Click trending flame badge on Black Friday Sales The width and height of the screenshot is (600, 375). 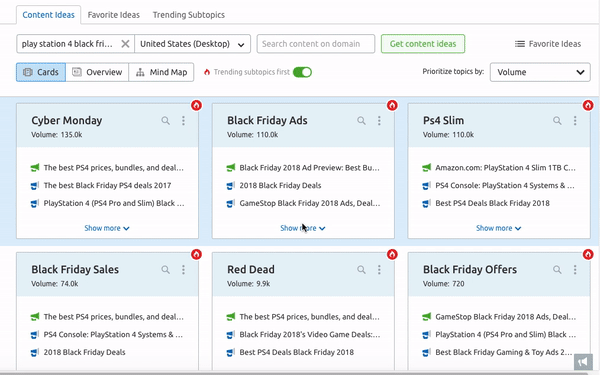point(196,254)
